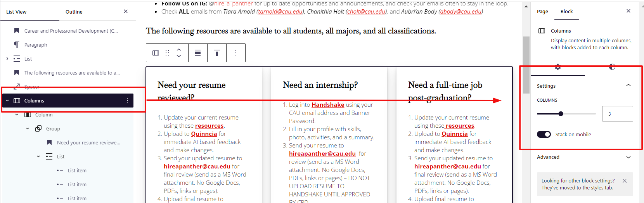Open the block Settings tab (gear icon)
The height and width of the screenshot is (203, 644).
pos(558,67)
